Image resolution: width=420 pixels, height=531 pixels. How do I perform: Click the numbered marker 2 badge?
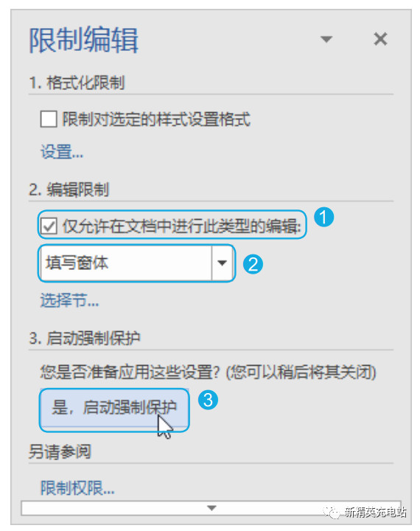click(x=253, y=264)
